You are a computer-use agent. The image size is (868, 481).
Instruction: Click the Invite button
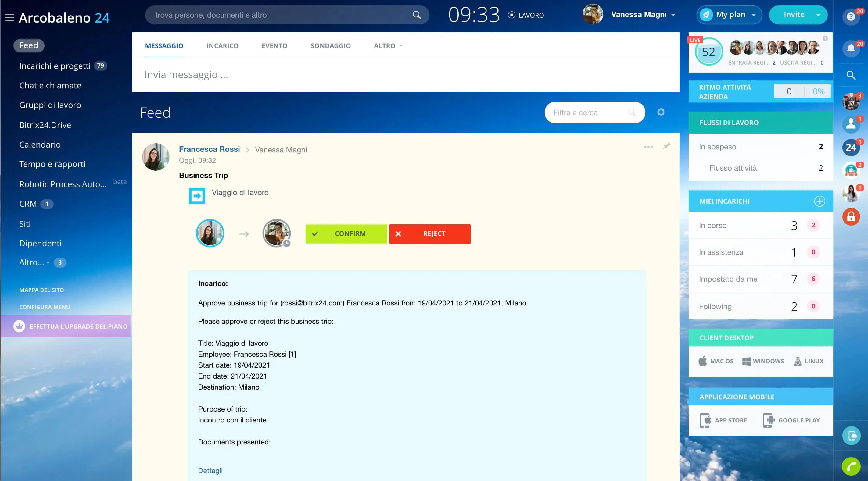794,15
